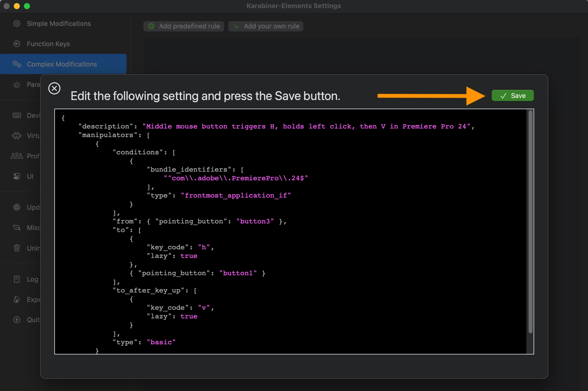
Task: Click the Log document icon
Action: click(17, 279)
